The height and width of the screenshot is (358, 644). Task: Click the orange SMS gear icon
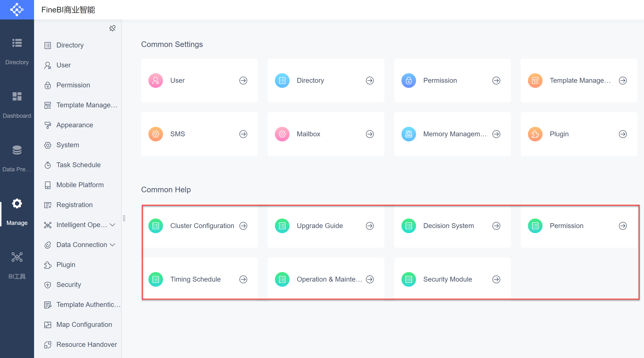(155, 134)
